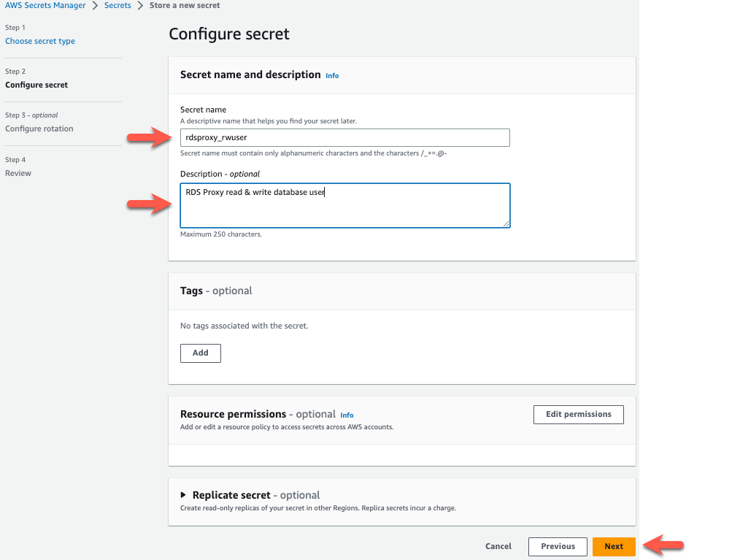Grab the Description textarea resize handle
732x560 pixels.
(506, 223)
